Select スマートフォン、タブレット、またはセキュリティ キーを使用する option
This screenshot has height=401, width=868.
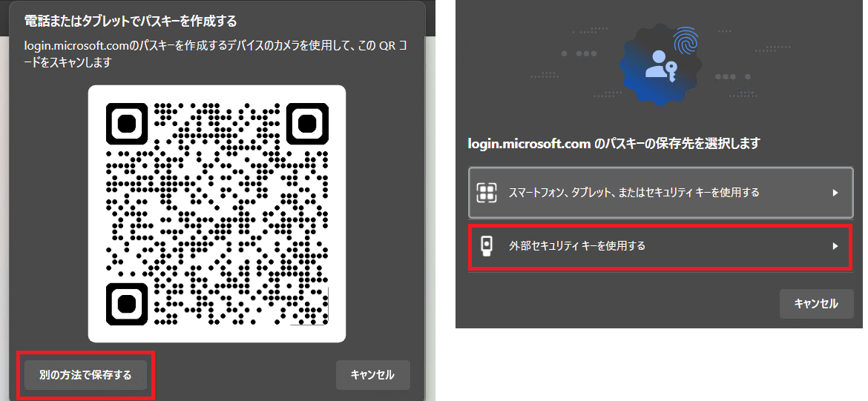pyautogui.click(x=660, y=193)
